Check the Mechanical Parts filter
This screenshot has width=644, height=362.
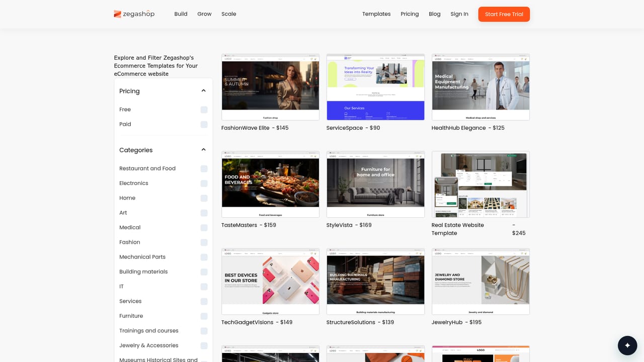point(204,257)
